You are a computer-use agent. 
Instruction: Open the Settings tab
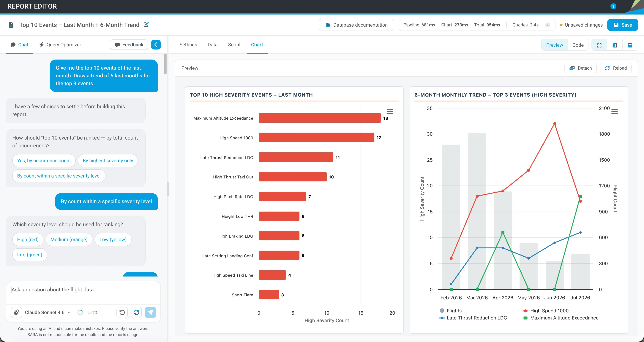pos(188,45)
